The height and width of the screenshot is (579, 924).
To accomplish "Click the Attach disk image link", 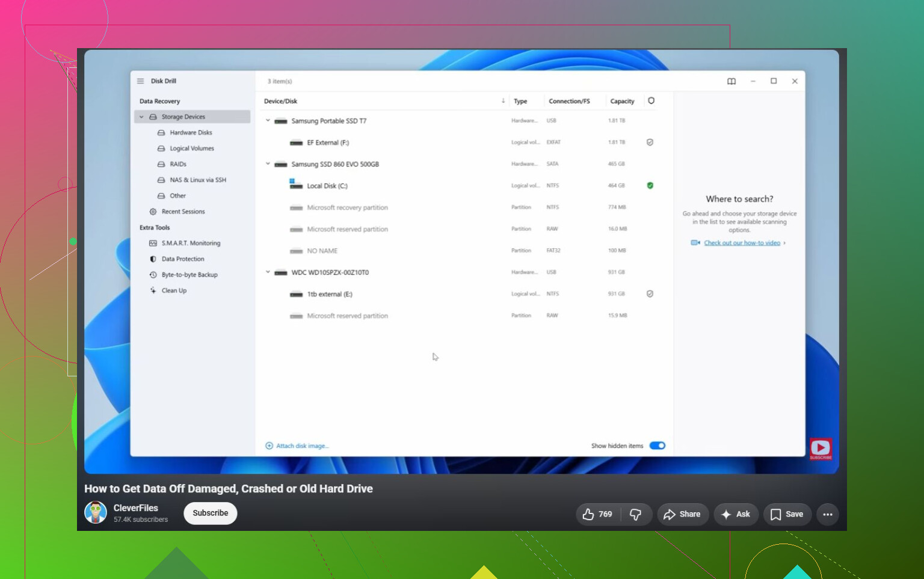I will 297,446.
